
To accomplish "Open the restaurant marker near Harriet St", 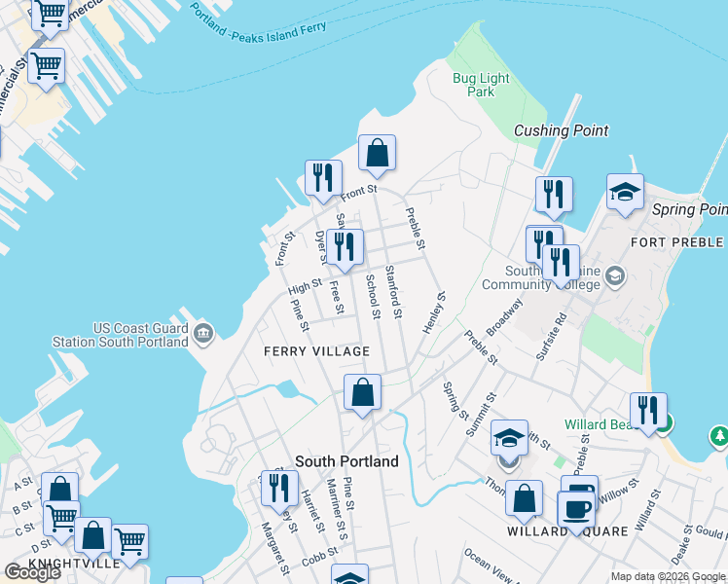I will (x=279, y=493).
